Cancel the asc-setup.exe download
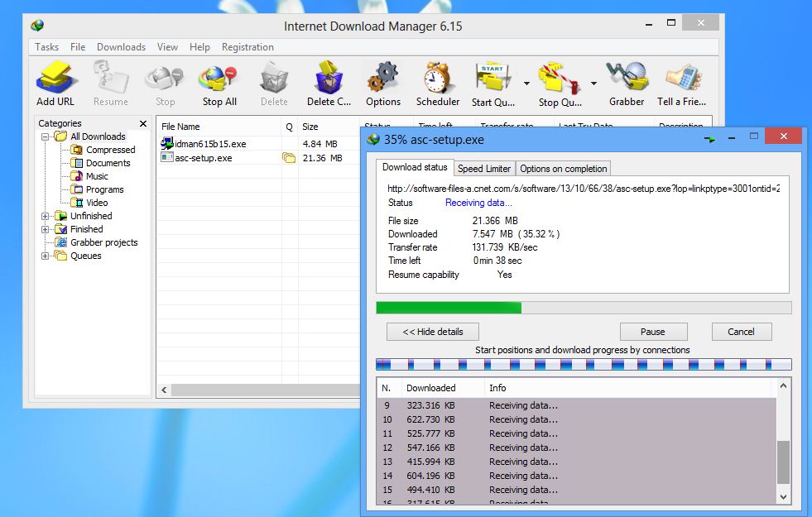812x517 pixels. pyautogui.click(x=742, y=332)
